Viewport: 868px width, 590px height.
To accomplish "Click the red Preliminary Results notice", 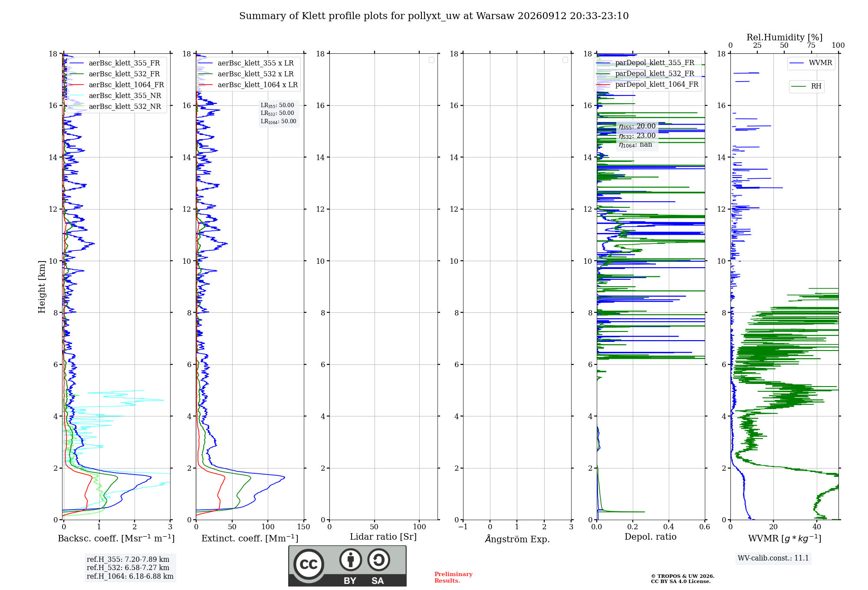I will coord(454,577).
